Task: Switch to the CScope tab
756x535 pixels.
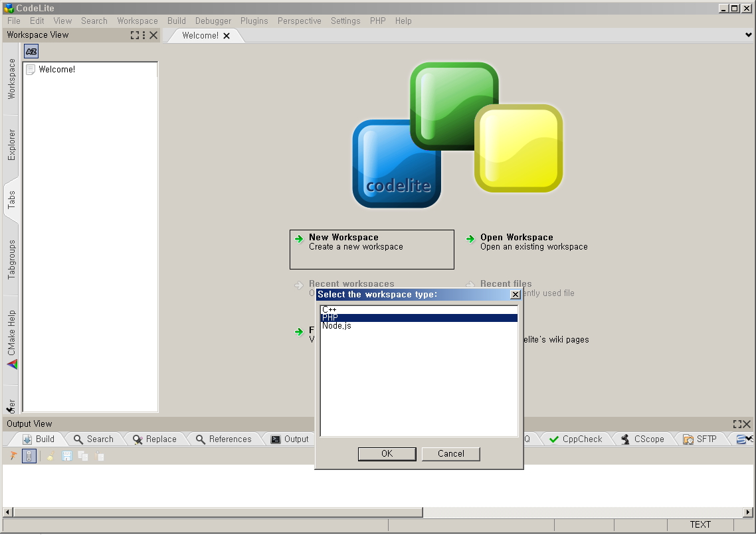Action: click(642, 439)
